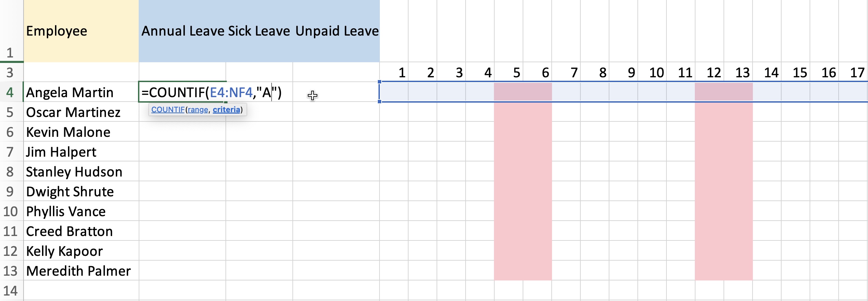
Task: Click the COUNTIF formula input cell
Action: coord(182,92)
